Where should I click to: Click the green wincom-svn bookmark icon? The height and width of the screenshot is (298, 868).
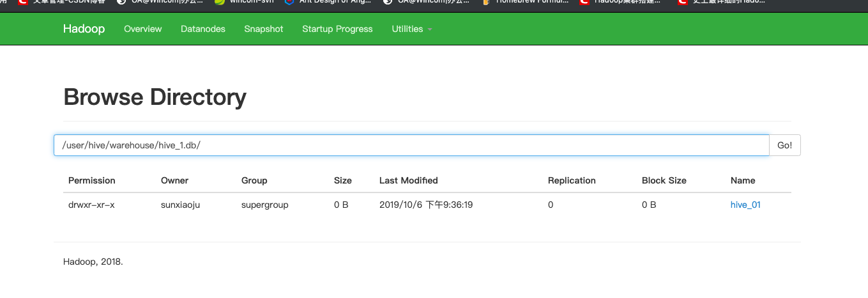pyautogui.click(x=220, y=2)
